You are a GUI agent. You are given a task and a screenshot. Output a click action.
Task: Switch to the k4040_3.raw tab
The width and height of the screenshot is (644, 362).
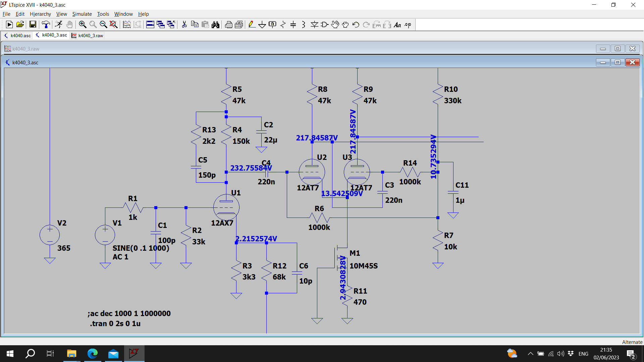click(87, 36)
